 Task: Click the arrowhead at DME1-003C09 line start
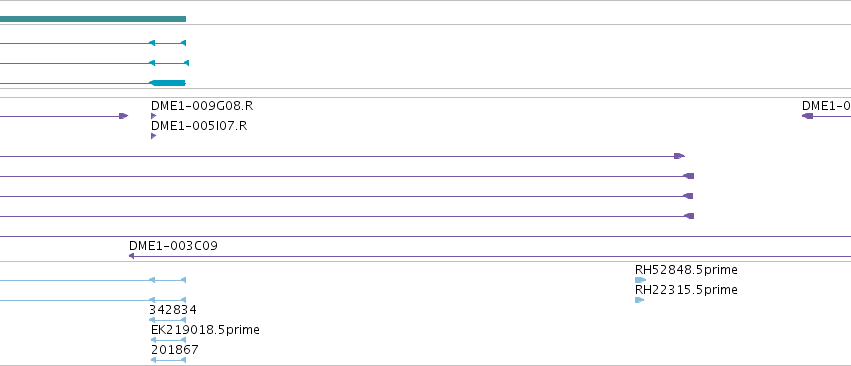click(131, 256)
